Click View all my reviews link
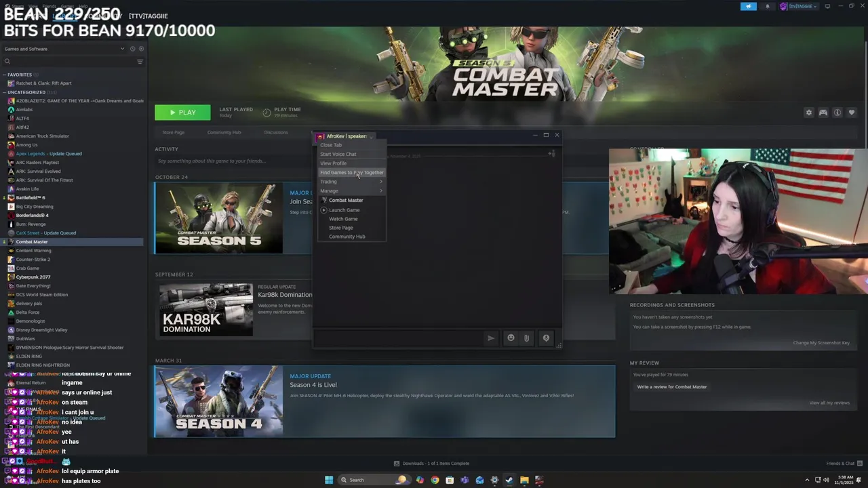 829,403
